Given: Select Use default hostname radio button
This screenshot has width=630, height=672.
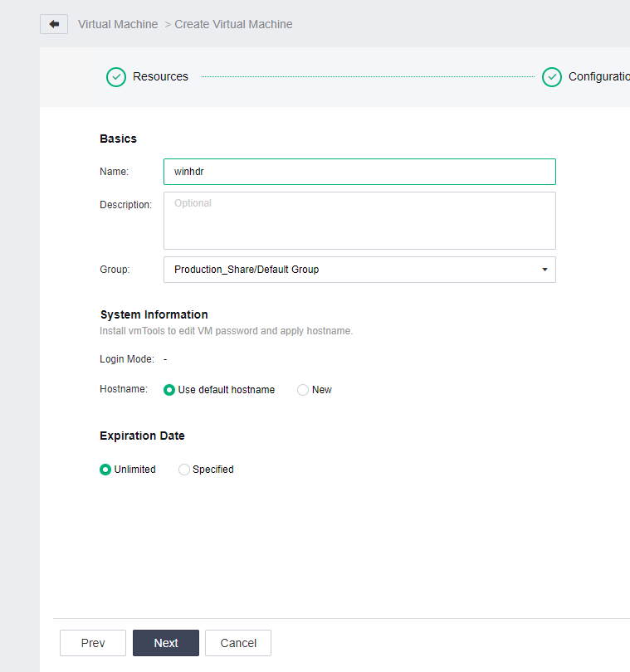Looking at the screenshot, I should pyautogui.click(x=169, y=390).
